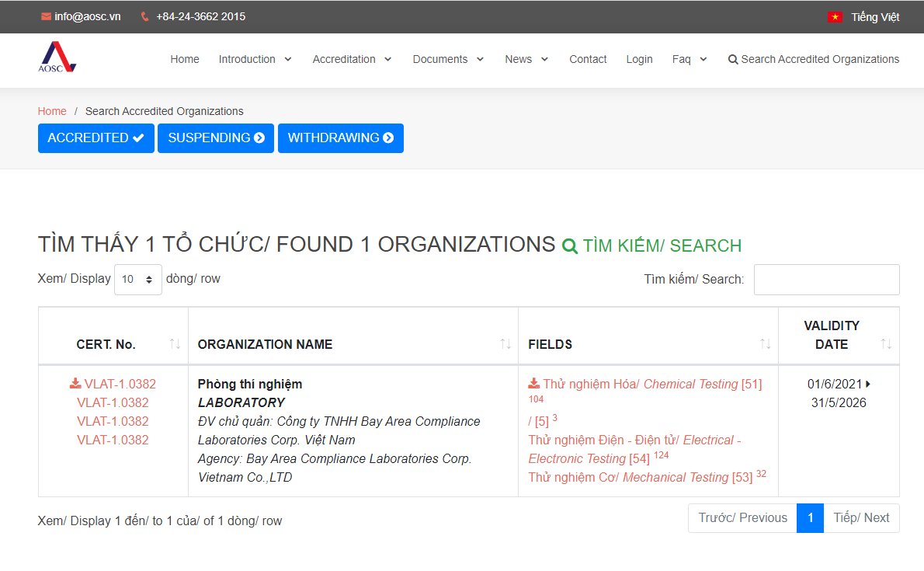924x571 pixels.
Task: Open Search Accredited Organizations in navbar
Action: [x=813, y=59]
